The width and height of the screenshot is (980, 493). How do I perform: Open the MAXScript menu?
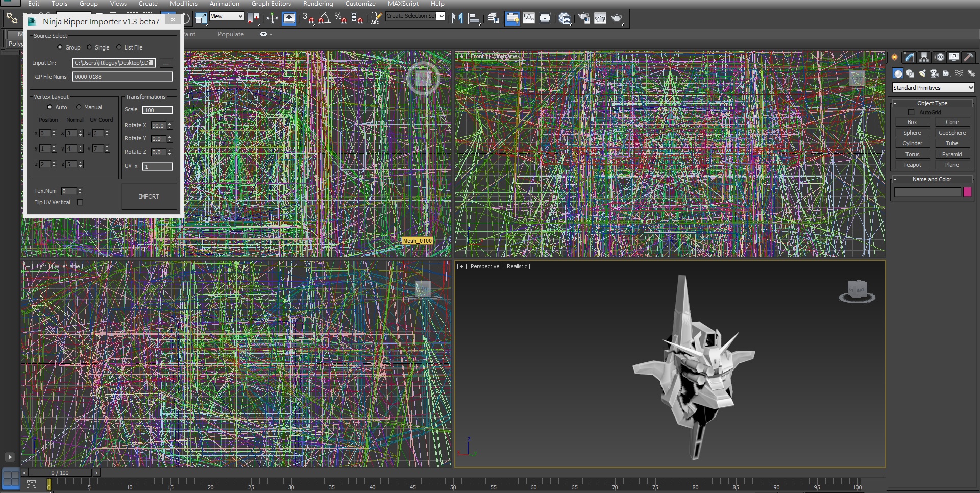click(x=403, y=4)
